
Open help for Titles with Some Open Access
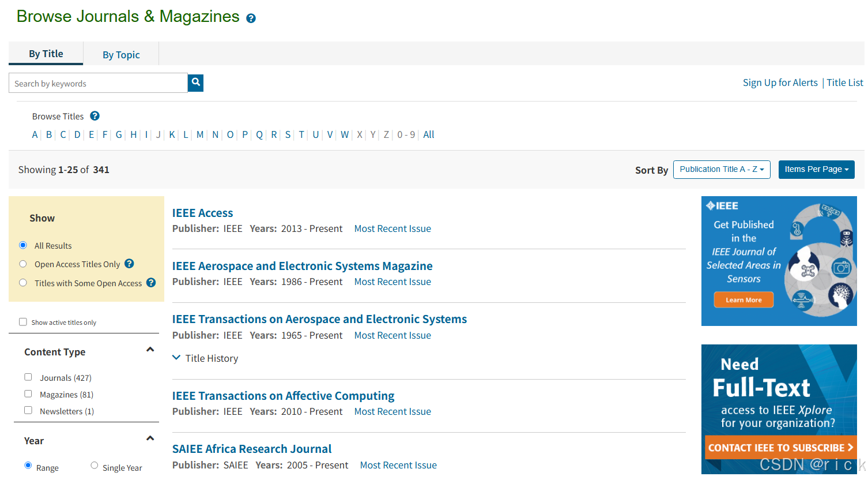coord(151,283)
